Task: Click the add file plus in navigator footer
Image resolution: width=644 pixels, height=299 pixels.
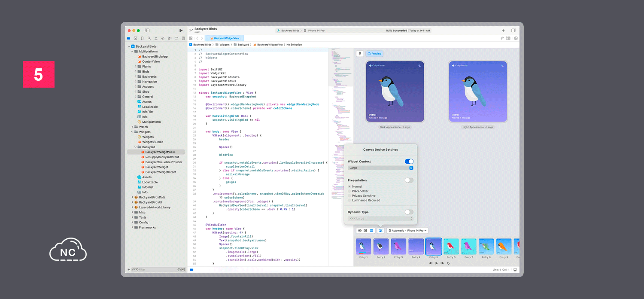Action: pyautogui.click(x=129, y=270)
